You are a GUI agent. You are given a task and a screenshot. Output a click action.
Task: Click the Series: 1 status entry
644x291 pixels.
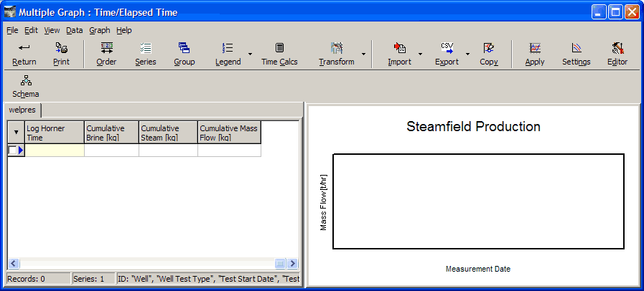click(x=93, y=279)
